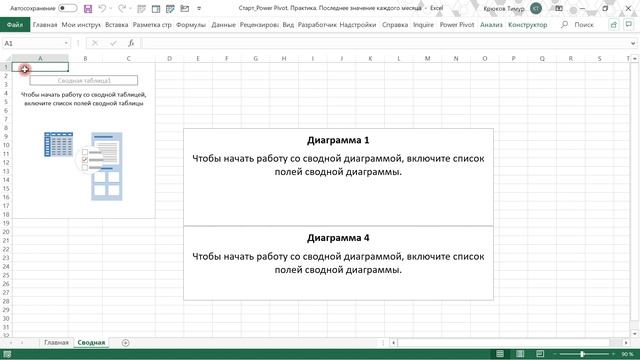Click next sheet navigation arrow

pos(22,343)
